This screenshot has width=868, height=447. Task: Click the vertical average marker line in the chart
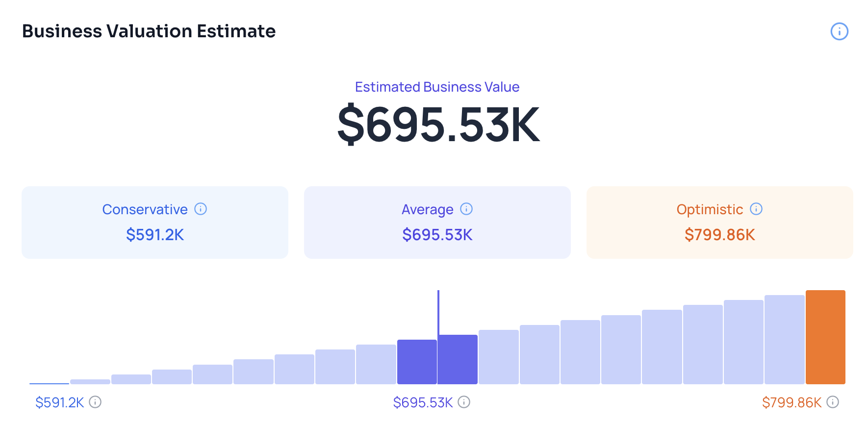pos(438,311)
